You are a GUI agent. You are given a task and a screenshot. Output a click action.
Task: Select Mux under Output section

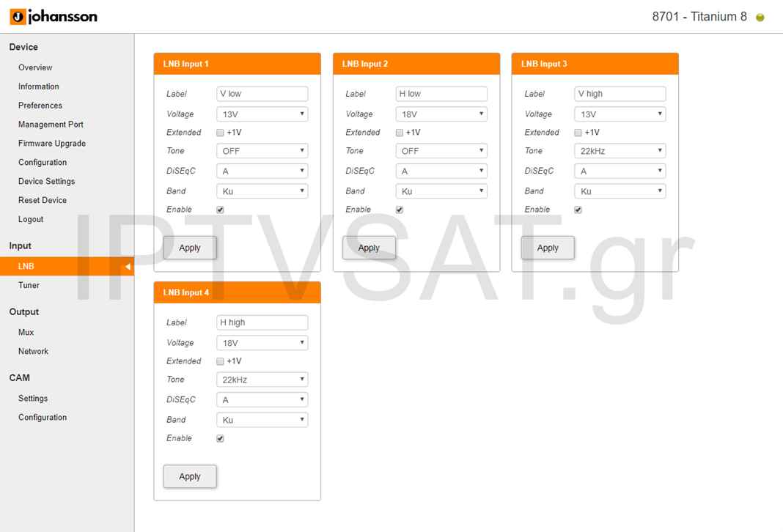click(26, 332)
